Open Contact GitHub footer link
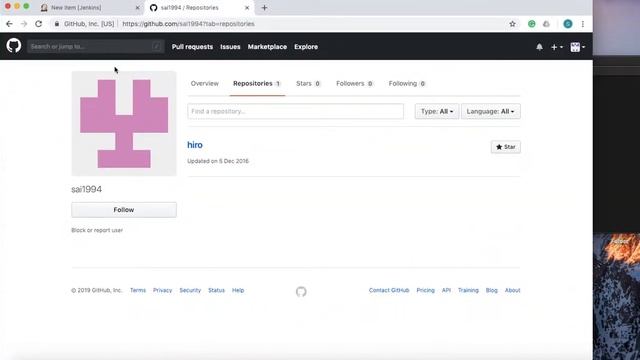This screenshot has width=640, height=360. coord(389,290)
